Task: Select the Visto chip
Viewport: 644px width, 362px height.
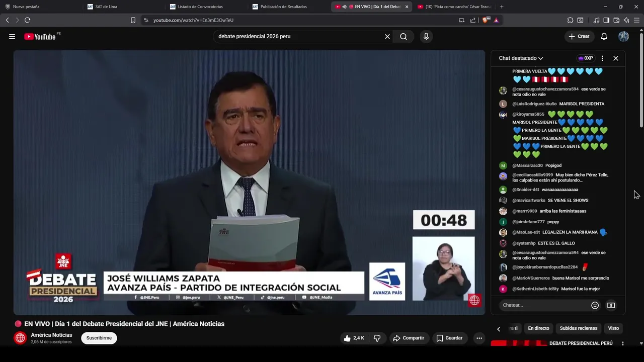Action: 613,328
